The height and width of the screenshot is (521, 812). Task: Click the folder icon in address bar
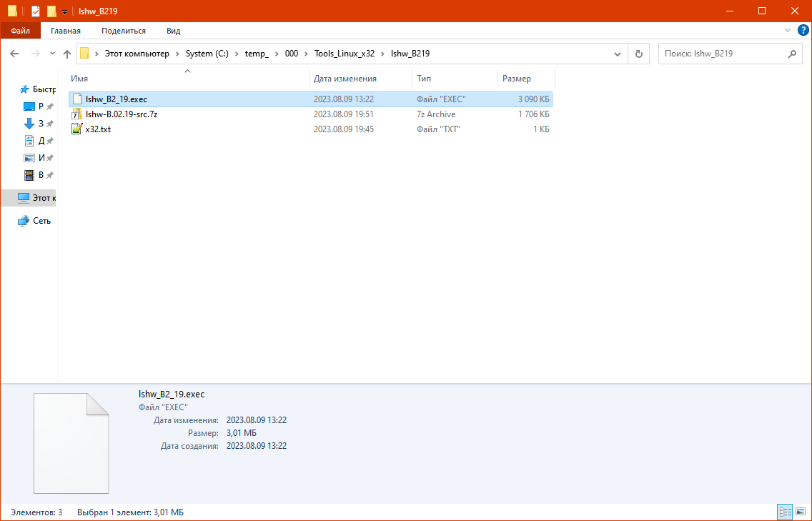pyautogui.click(x=85, y=54)
